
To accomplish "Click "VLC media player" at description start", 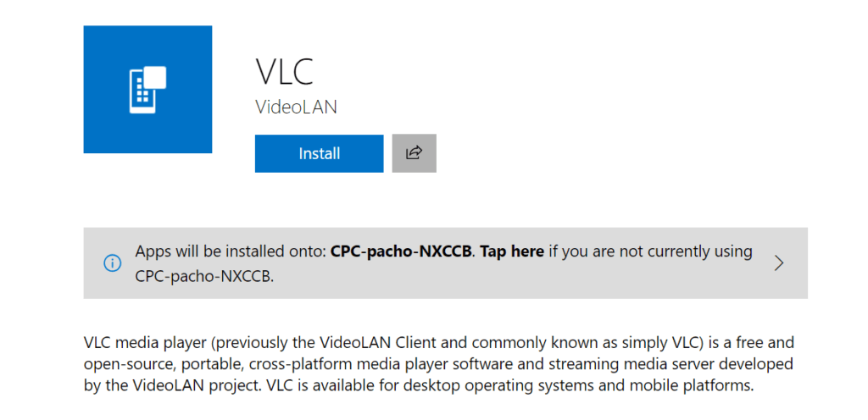I will pos(145,343).
